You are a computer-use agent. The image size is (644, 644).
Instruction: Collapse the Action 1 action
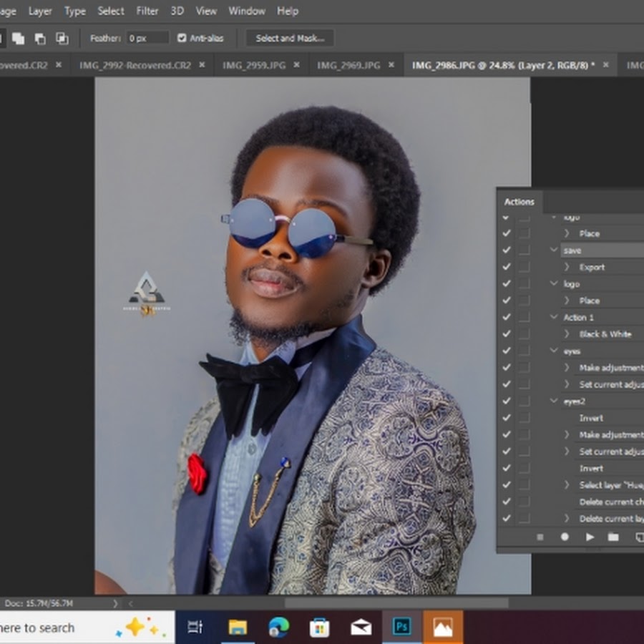coord(554,317)
